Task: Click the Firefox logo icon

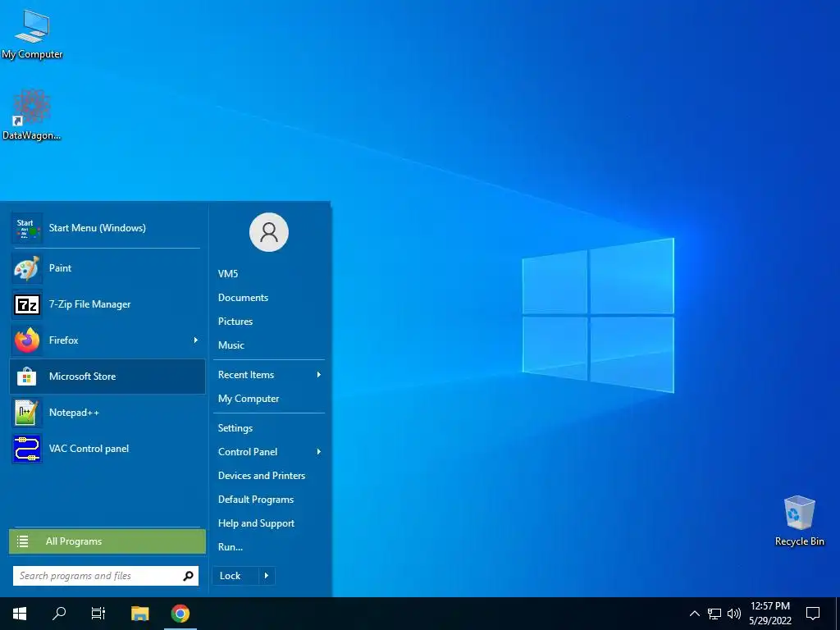Action: (x=27, y=340)
